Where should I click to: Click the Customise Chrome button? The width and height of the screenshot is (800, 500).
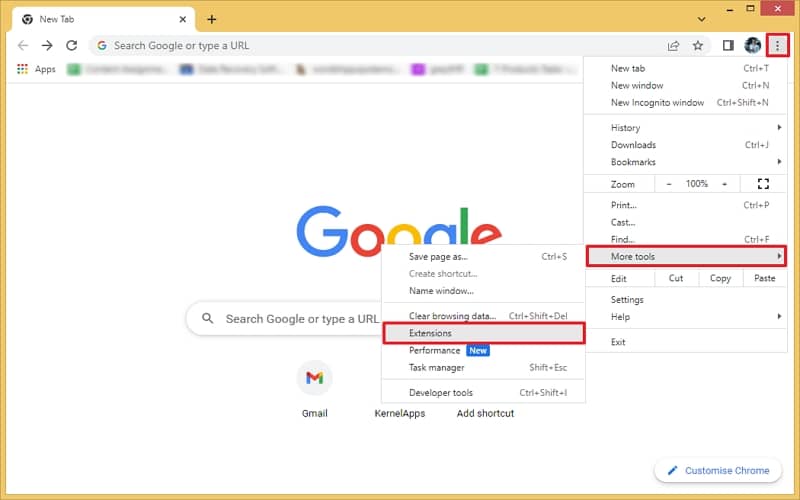pos(718,470)
